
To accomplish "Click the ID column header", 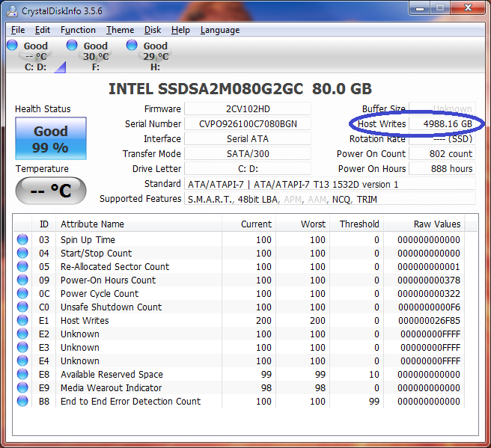I will 44,224.
